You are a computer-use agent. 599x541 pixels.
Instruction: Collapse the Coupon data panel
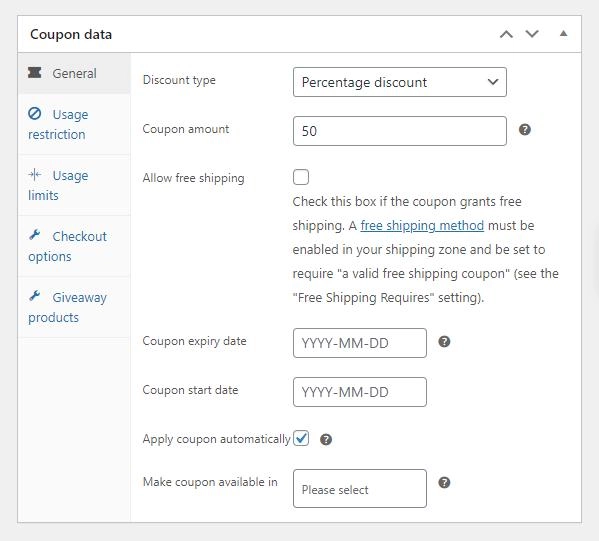563,34
